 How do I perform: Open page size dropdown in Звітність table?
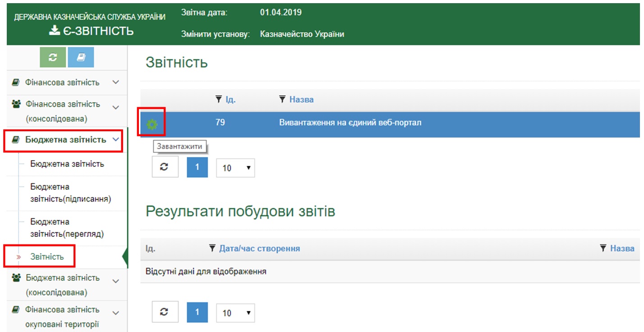pyautogui.click(x=235, y=167)
